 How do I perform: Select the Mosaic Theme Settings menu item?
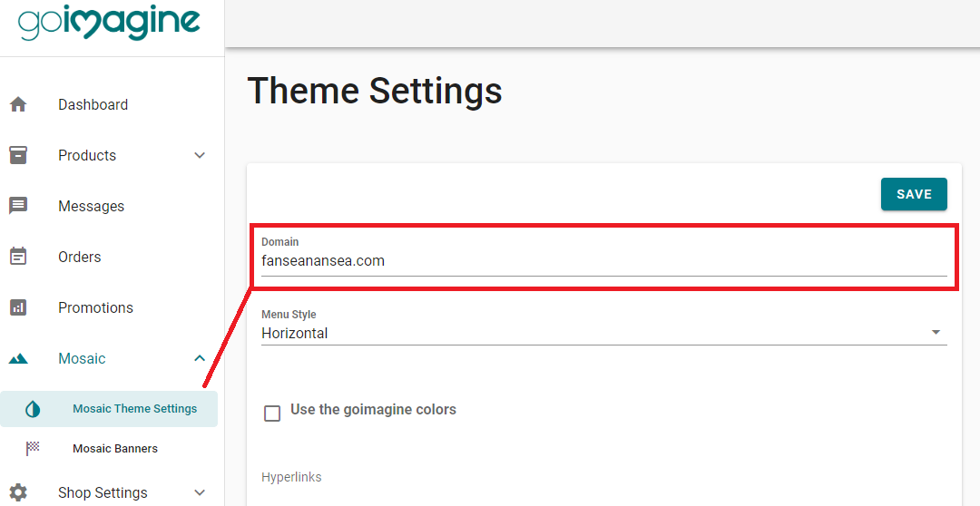coord(109,409)
